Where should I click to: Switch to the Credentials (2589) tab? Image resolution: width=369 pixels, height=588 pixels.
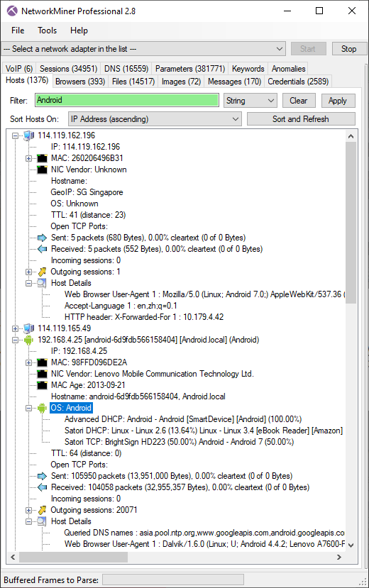coord(298,82)
